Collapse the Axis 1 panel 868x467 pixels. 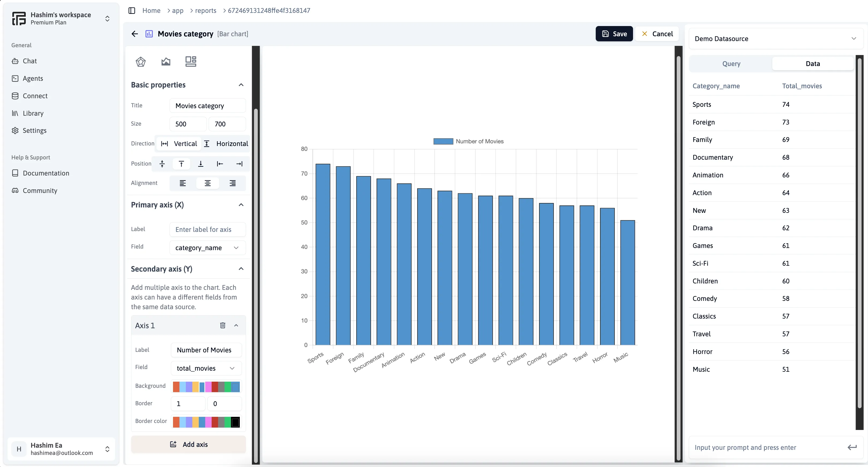click(236, 325)
